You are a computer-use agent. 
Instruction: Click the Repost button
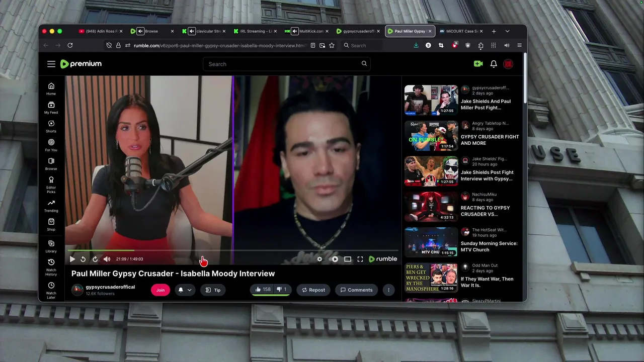[313, 290]
